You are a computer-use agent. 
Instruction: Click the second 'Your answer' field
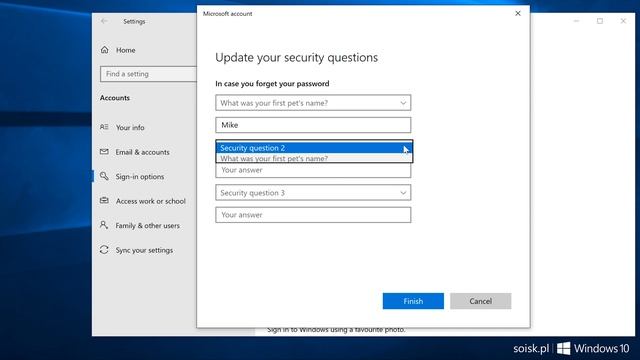[313, 170]
